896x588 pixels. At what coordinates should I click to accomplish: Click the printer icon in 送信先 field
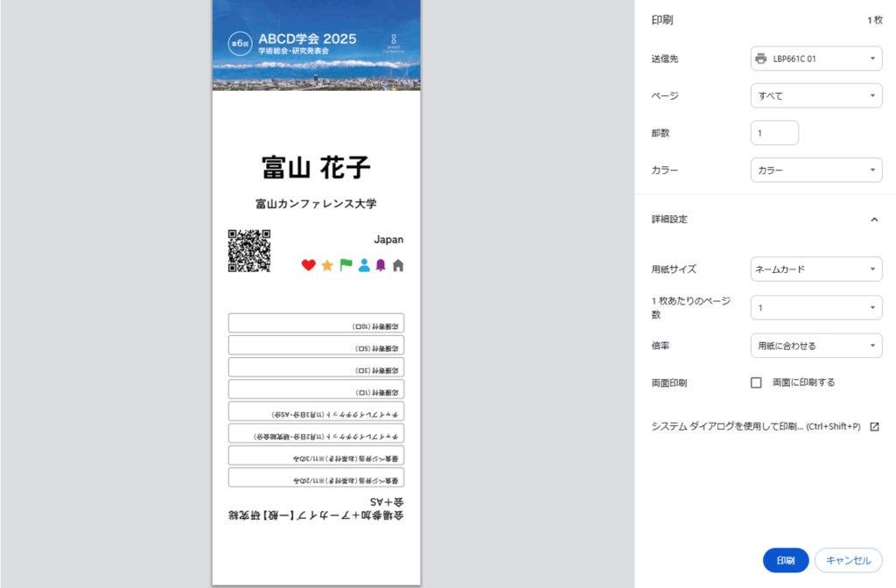tap(761, 59)
